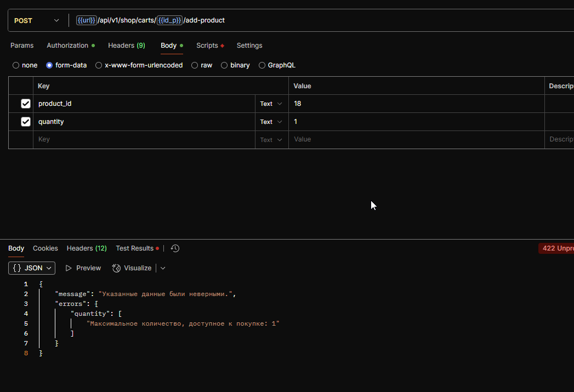The width and height of the screenshot is (574, 392).
Task: Open the request Params tab
Action: (22, 46)
